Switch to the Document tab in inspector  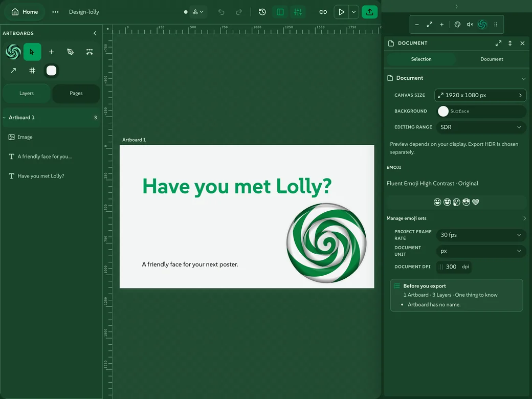tap(492, 59)
